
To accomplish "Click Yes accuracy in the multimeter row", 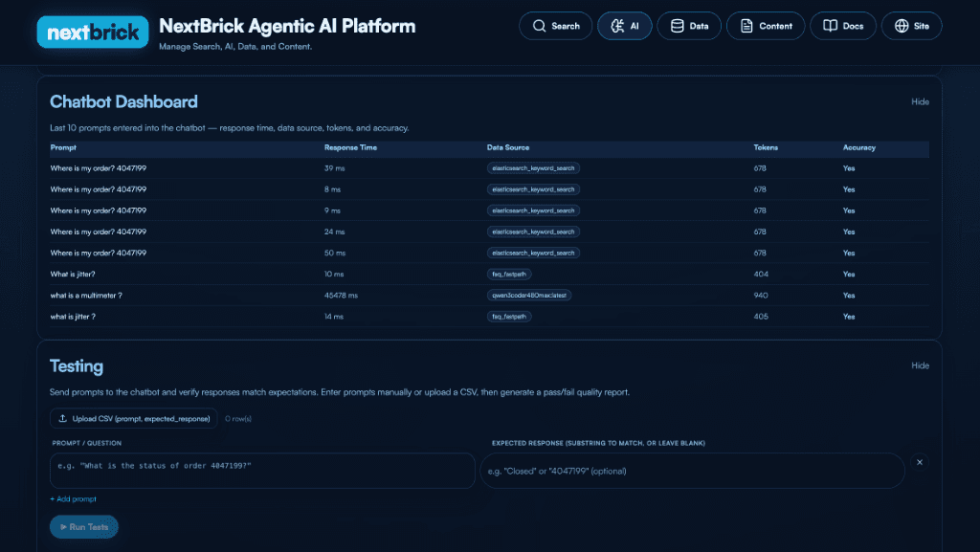I will (x=849, y=296).
